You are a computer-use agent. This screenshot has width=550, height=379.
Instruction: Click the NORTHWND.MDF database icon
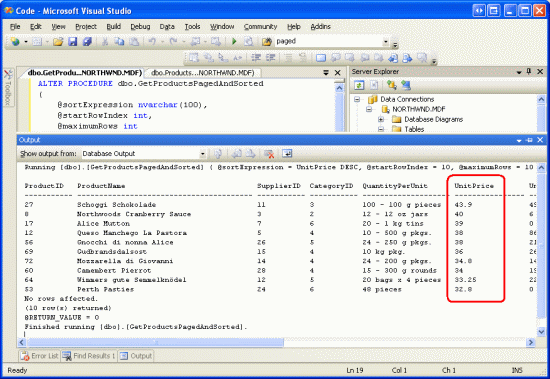385,109
